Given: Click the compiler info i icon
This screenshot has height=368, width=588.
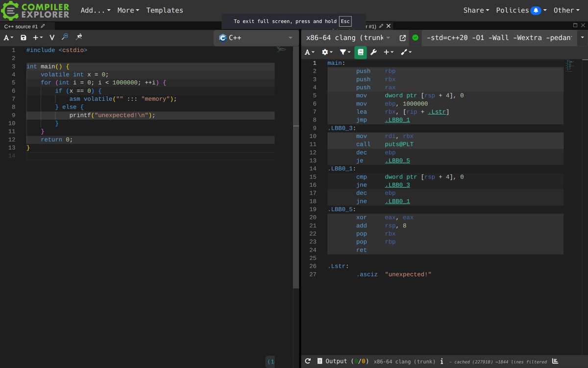Looking at the screenshot, I should (x=441, y=361).
